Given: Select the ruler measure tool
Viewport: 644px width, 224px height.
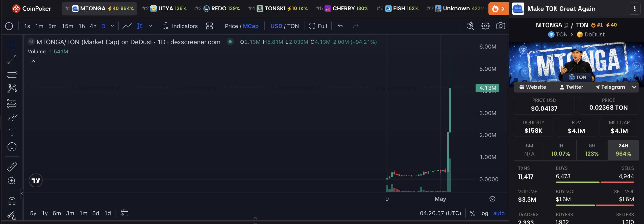Looking at the screenshot, I should (12, 166).
